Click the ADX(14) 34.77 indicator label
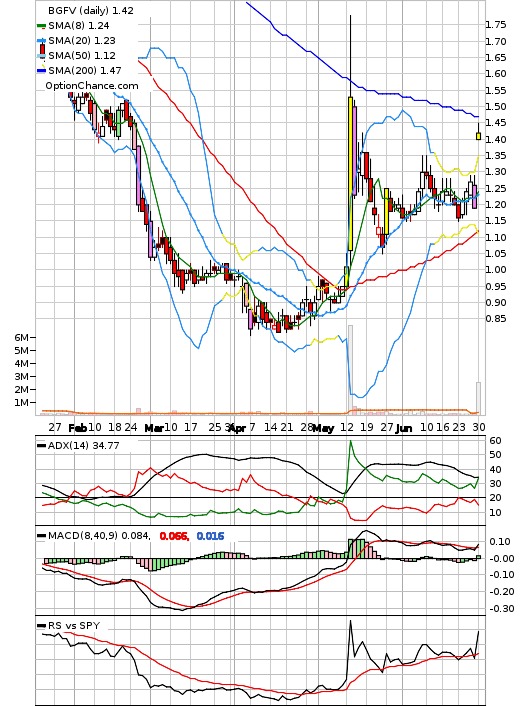The width and height of the screenshot is (526, 706). pos(84,445)
